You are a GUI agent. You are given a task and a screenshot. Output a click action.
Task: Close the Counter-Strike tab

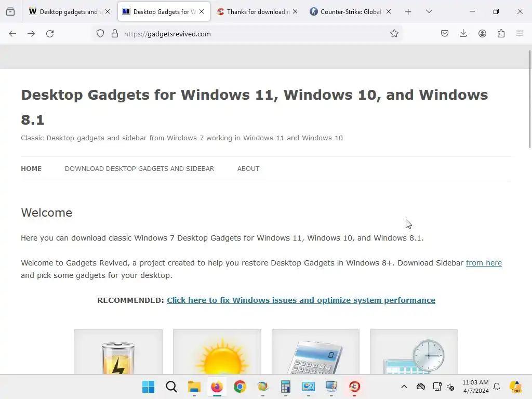click(x=389, y=11)
